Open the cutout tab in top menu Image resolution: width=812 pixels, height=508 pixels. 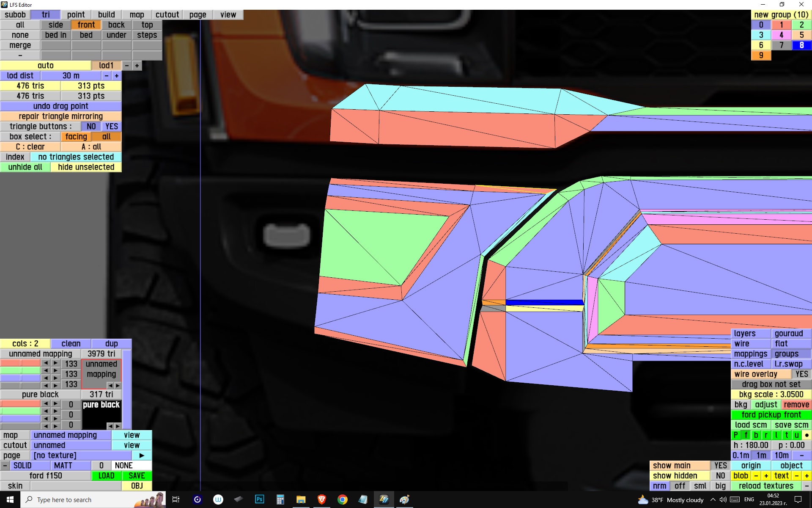(x=167, y=15)
